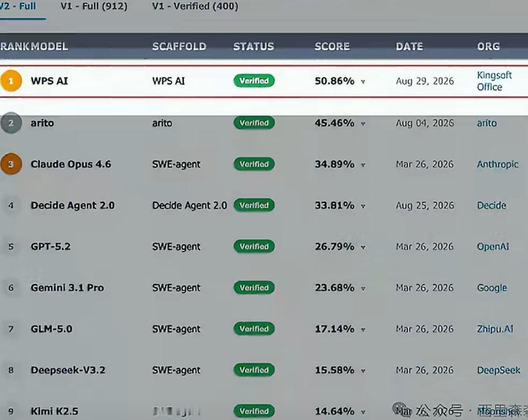Open the Zhipu.AI organization link
528x420 pixels.
(x=495, y=329)
